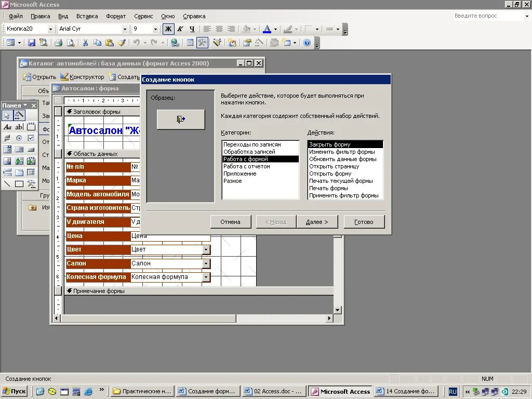Image resolution: width=532 pixels, height=399 pixels.
Task: Open the Правка menu
Action: click(x=41, y=16)
